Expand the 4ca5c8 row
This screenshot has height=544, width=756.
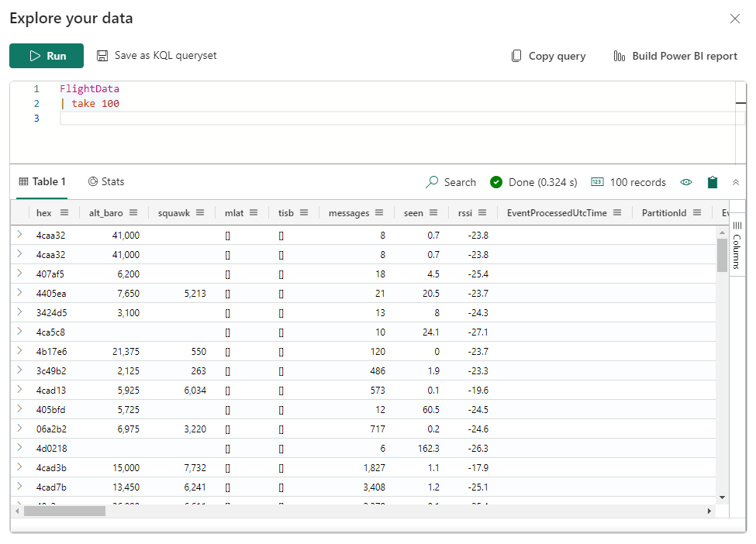tap(19, 331)
